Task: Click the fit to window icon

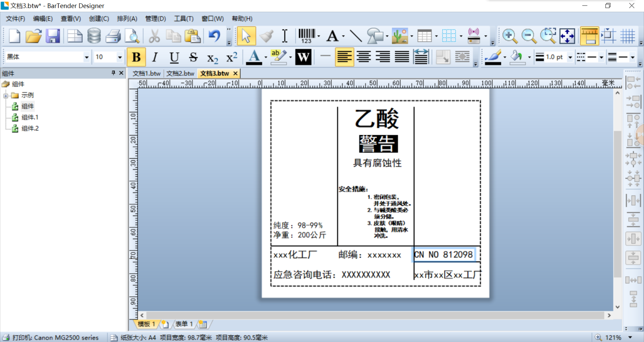Action: tap(567, 36)
